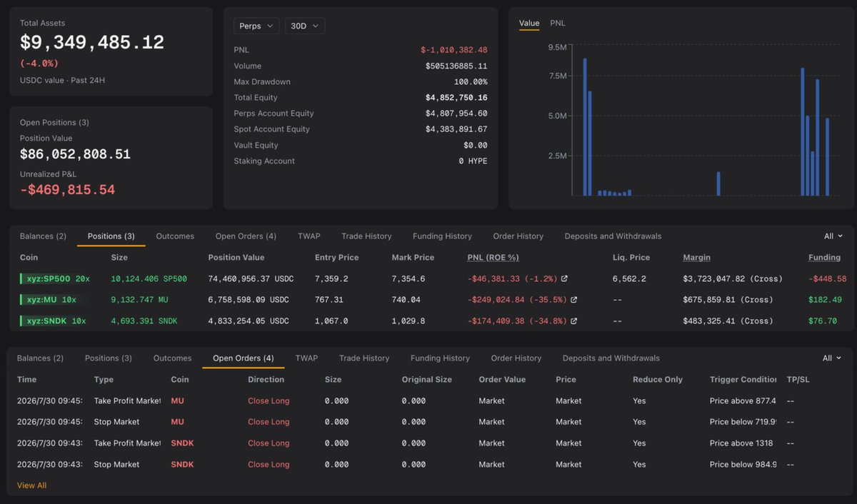Switch chart to PNL tab
This screenshot has width=857, height=504.
[x=558, y=24]
